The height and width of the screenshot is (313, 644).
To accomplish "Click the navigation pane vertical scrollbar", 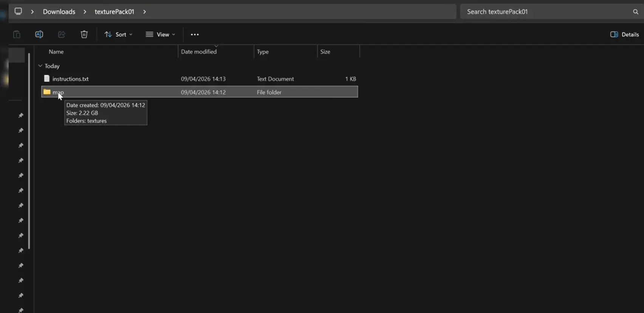I will coord(29,151).
